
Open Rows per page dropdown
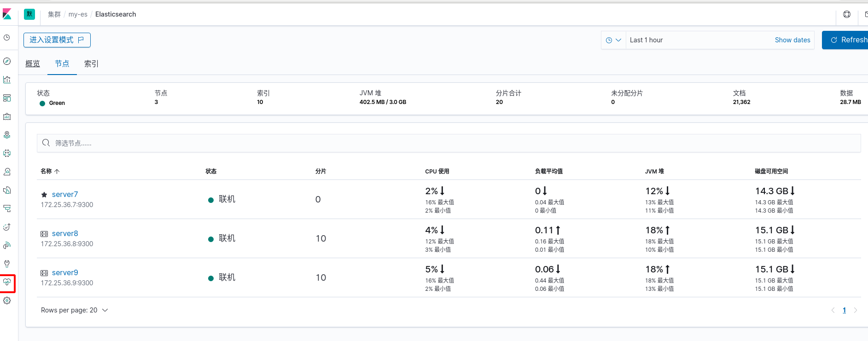click(75, 310)
